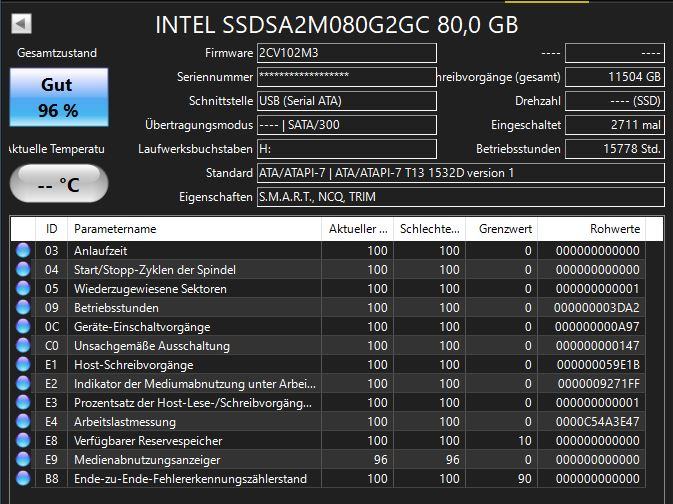Click the ID cell E9
The image size is (673, 504).
click(x=51, y=459)
